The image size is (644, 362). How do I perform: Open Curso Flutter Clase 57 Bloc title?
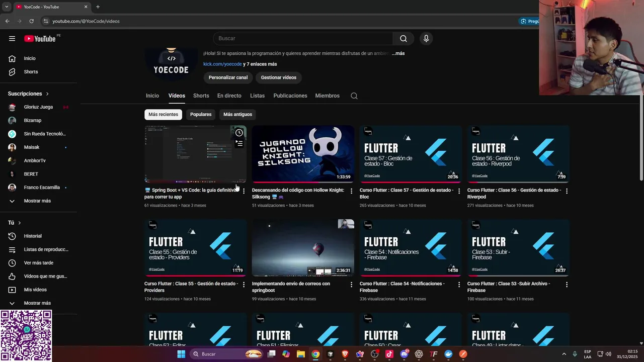(407, 194)
